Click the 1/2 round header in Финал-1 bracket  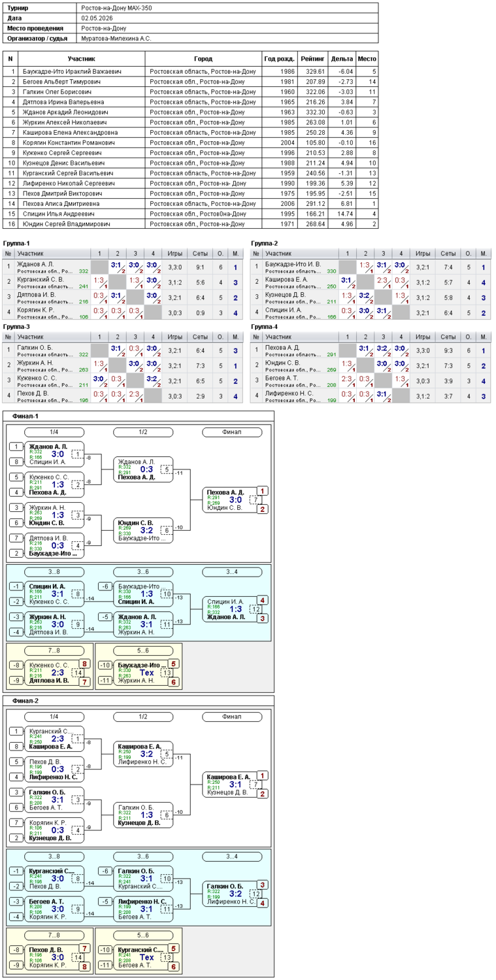click(143, 432)
